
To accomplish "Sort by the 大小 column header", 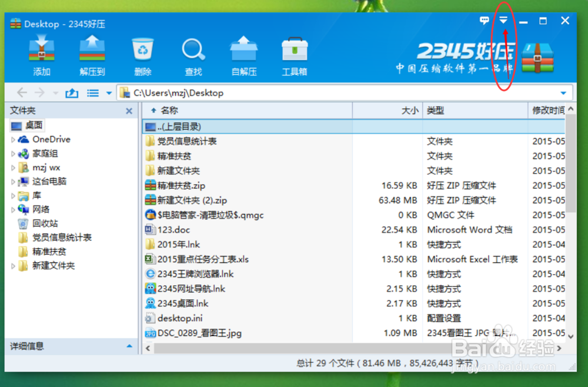I will pyautogui.click(x=387, y=110).
